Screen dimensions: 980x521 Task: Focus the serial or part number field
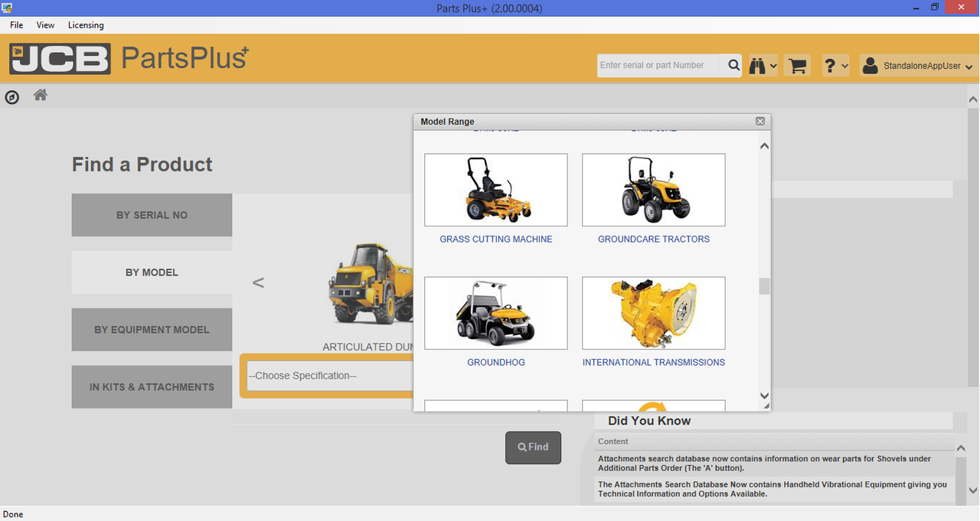click(658, 66)
